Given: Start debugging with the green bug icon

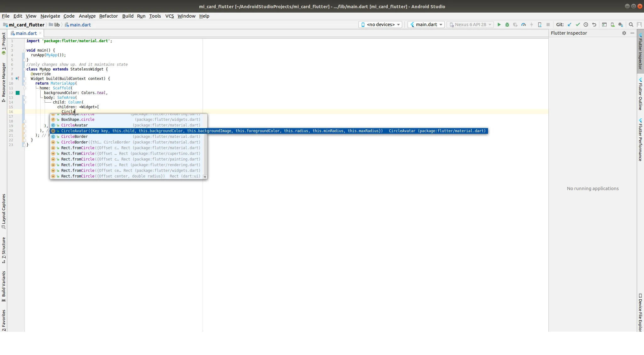Looking at the screenshot, I should pyautogui.click(x=507, y=25).
